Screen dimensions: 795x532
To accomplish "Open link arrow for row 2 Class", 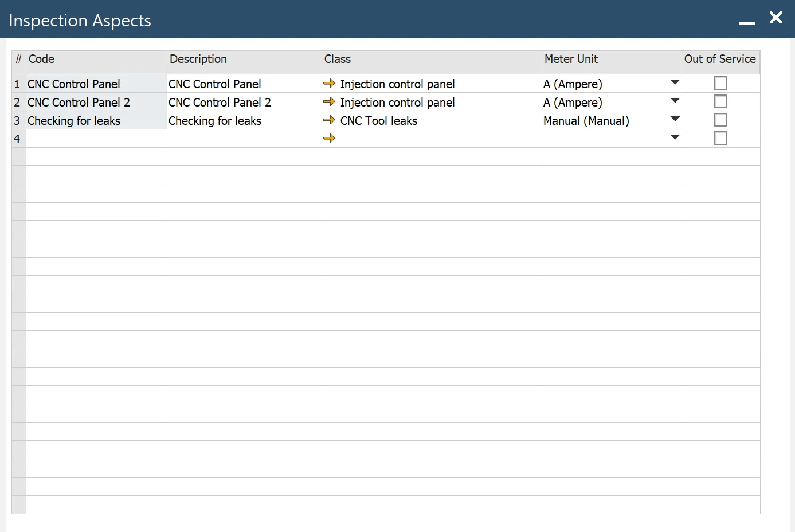I will tap(329, 102).
